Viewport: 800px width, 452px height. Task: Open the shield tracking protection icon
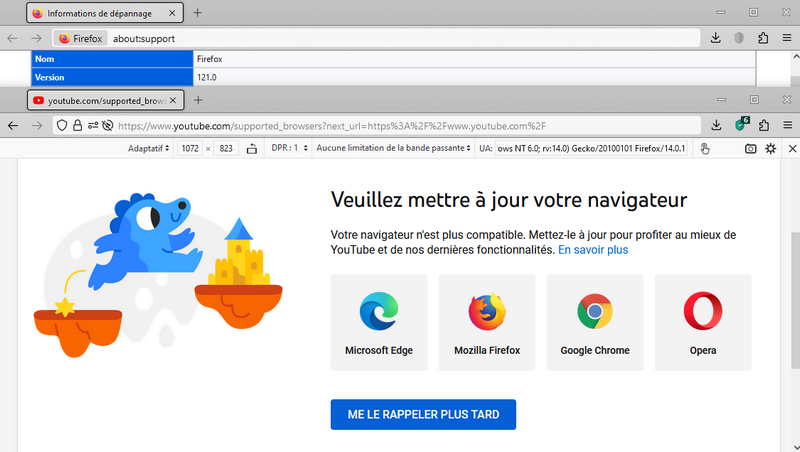pos(62,126)
